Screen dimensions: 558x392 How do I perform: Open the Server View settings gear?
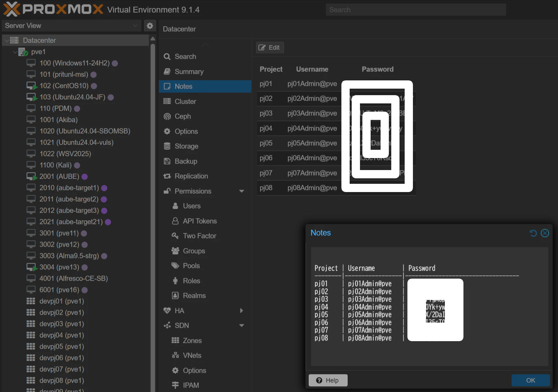pos(150,26)
